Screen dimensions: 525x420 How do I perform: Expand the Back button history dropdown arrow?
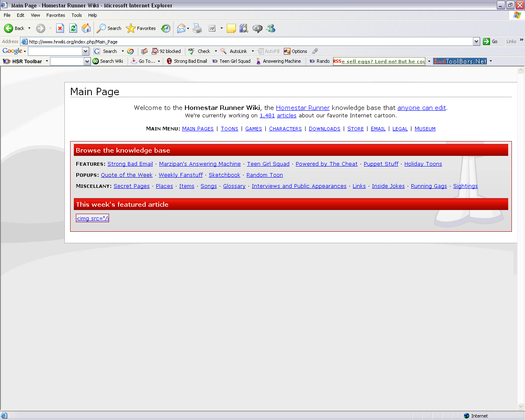pos(29,28)
